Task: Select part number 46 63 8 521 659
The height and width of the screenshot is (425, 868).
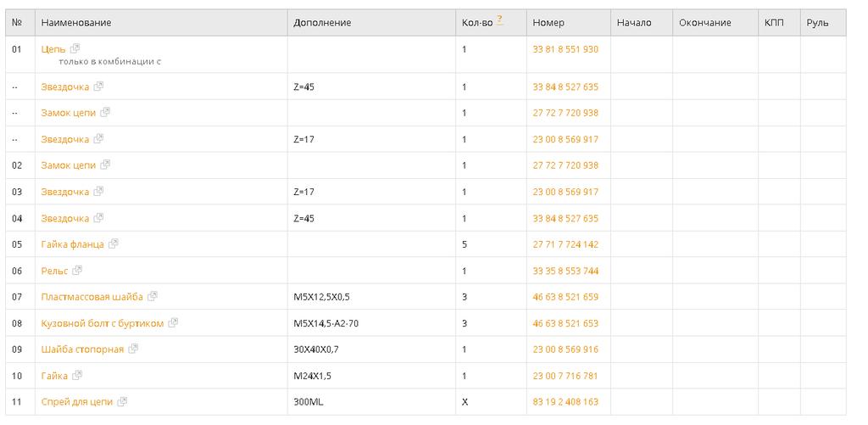Action: click(x=565, y=297)
